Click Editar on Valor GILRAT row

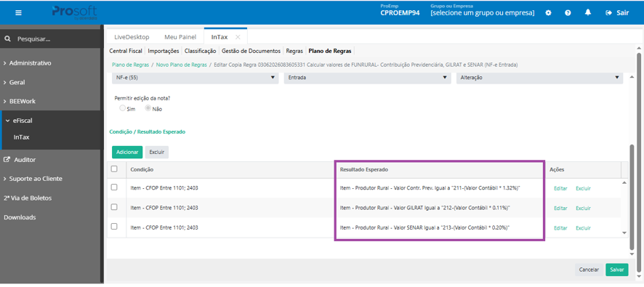click(x=560, y=209)
